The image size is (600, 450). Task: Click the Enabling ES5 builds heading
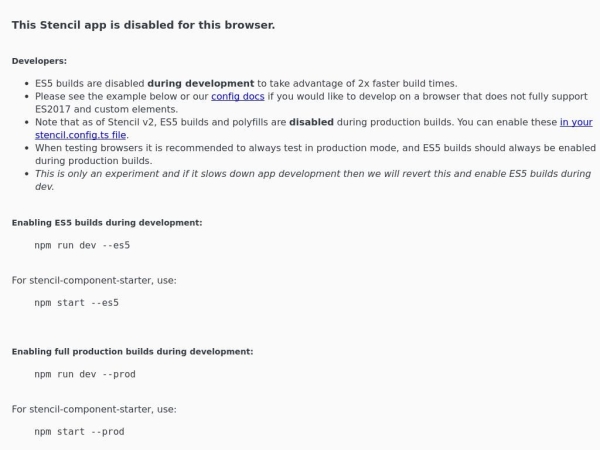[107, 223]
